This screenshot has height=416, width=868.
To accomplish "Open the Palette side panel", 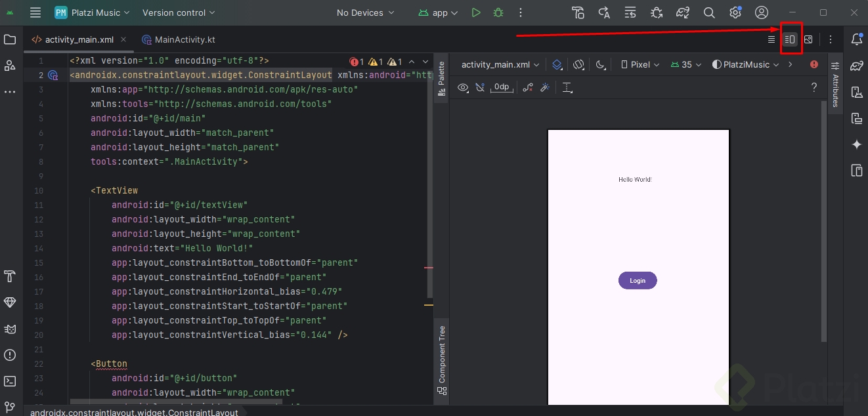I will click(441, 79).
